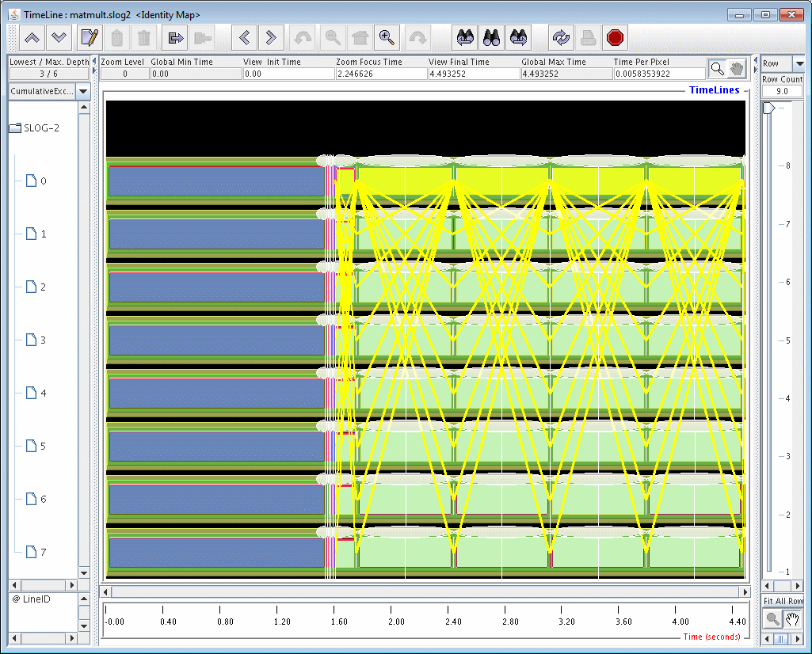Select the SLOG-2 folder tree node
The height and width of the screenshot is (654, 812).
point(35,127)
